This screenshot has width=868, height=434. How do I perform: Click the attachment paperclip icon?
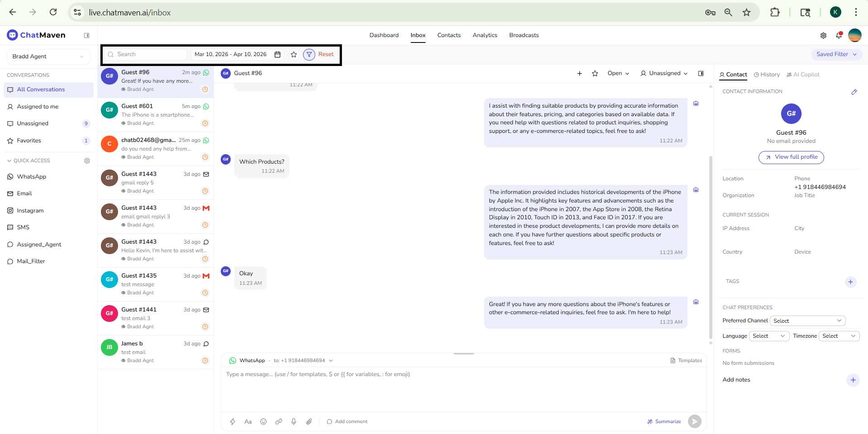click(x=309, y=421)
